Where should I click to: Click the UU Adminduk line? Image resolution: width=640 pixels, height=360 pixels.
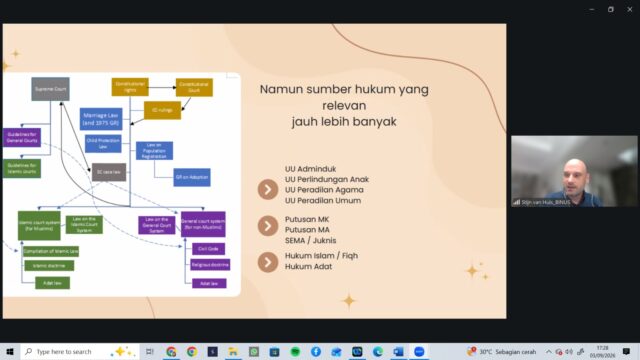pyautogui.click(x=311, y=169)
